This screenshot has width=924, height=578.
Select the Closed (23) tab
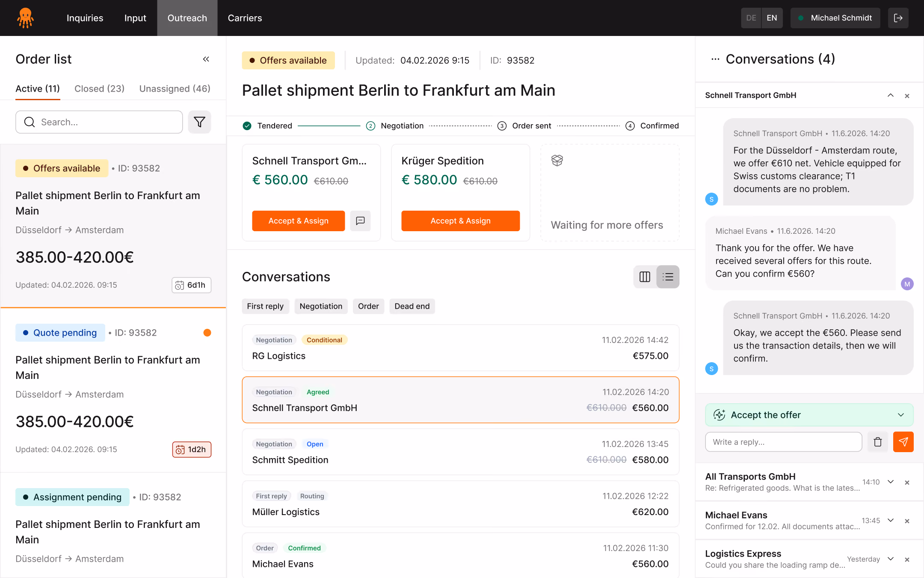99,89
